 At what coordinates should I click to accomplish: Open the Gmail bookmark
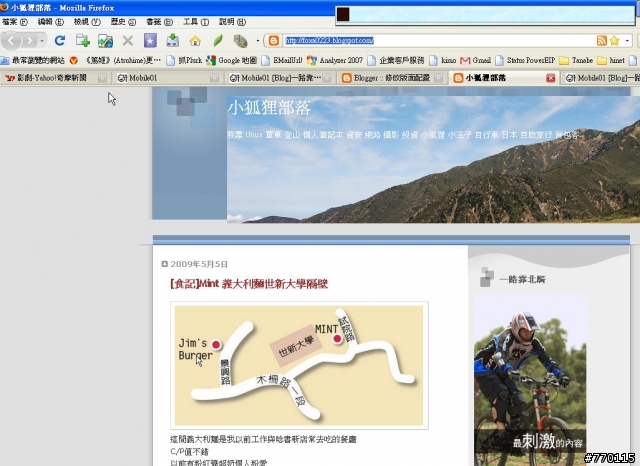click(476, 60)
